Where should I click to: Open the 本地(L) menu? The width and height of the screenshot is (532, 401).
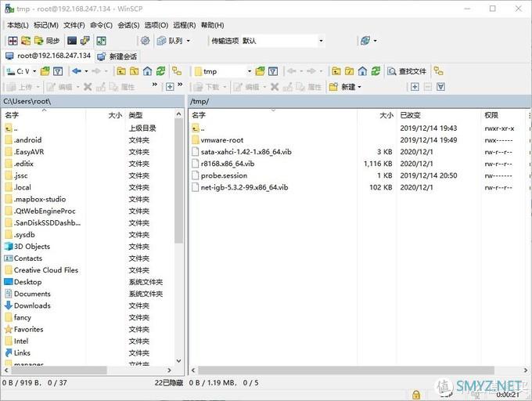coord(18,25)
